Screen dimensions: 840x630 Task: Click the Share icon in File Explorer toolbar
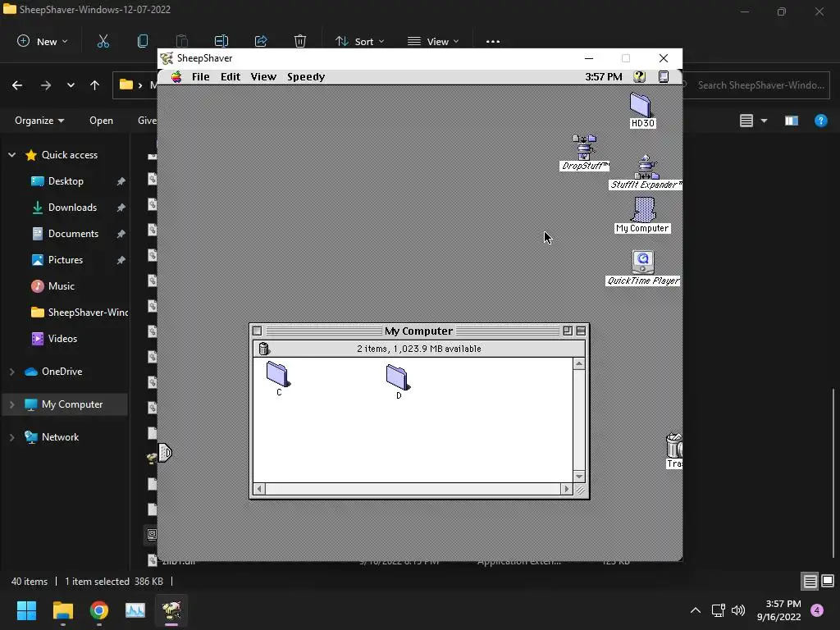[261, 41]
